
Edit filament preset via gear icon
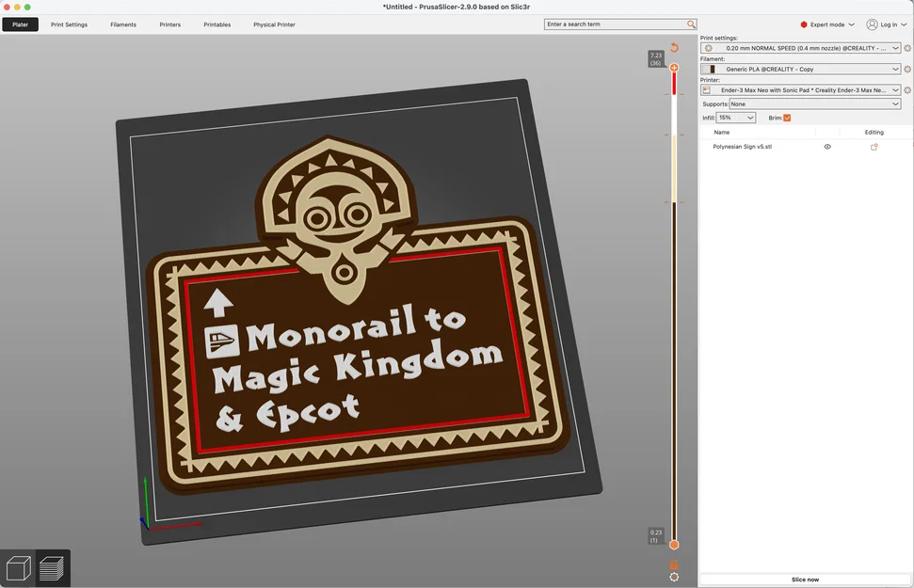click(907, 70)
